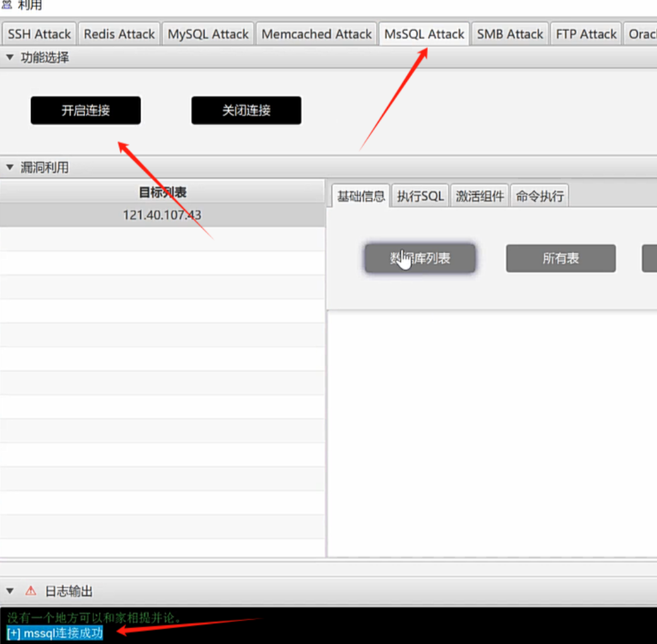Screen dimensions: 657x644
Task: Click the 所有表 button
Action: tap(560, 258)
